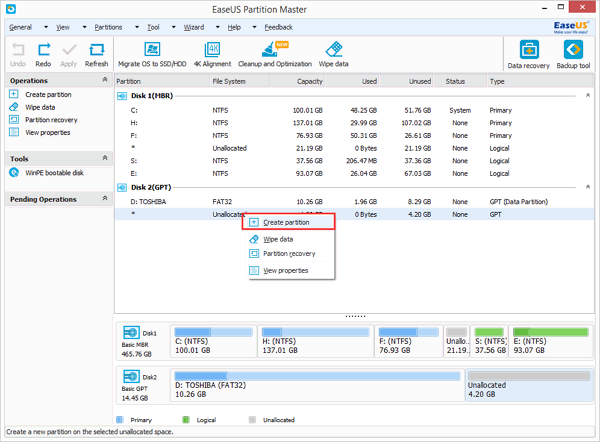Click Disk2 Basic GPT drive icon in disk map
The width and height of the screenshot is (600, 442).
click(131, 376)
